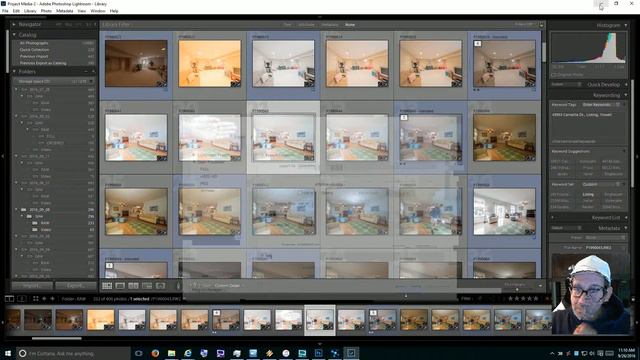Screen dimensions: 640x360
Task: Open the Library menu
Action: [30, 11]
